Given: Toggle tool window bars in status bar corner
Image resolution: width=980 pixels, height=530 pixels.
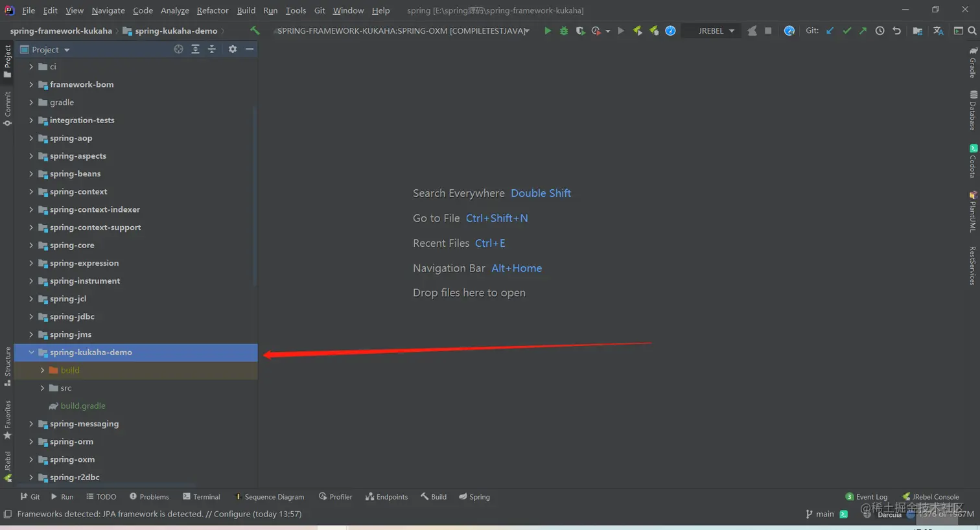Looking at the screenshot, I should tap(8, 514).
